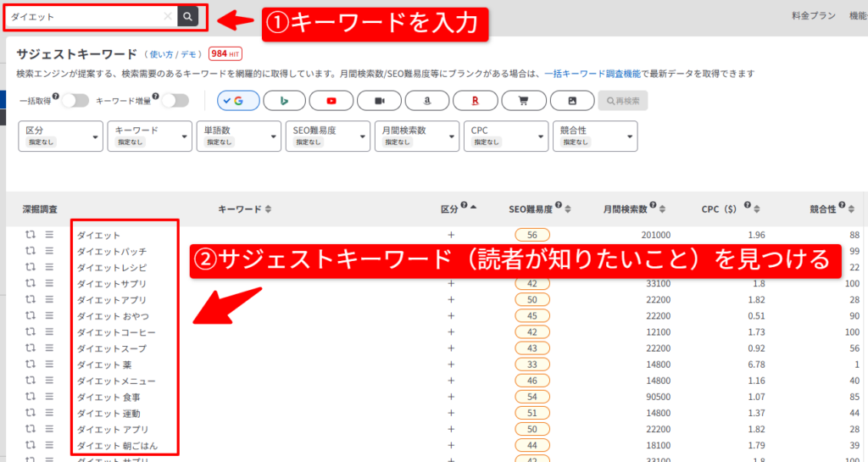
Task: Click the magnifier search button
Action: [187, 16]
